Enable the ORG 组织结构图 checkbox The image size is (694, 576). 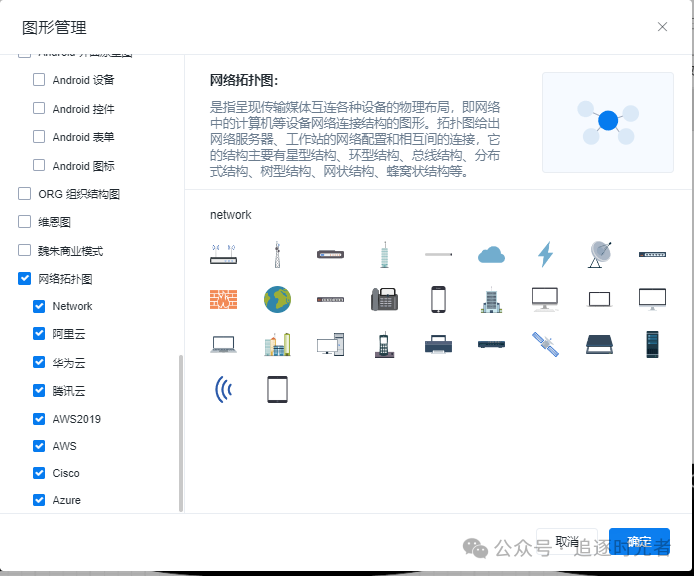point(25,194)
